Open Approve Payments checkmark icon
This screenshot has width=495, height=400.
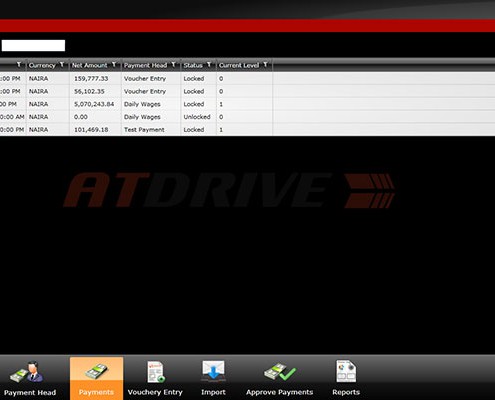(280, 372)
